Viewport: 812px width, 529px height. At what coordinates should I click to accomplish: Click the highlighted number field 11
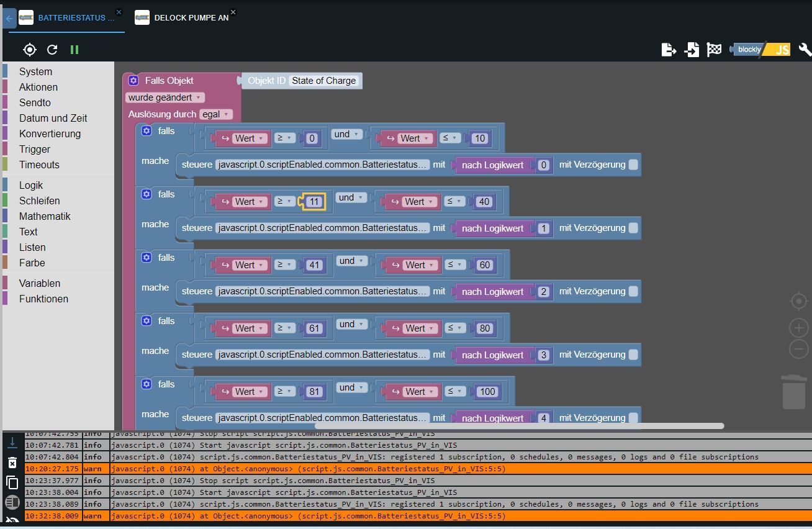[314, 201]
